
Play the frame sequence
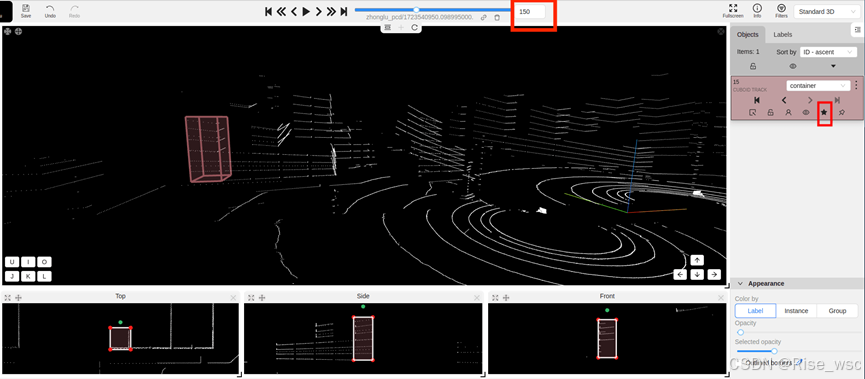click(306, 11)
